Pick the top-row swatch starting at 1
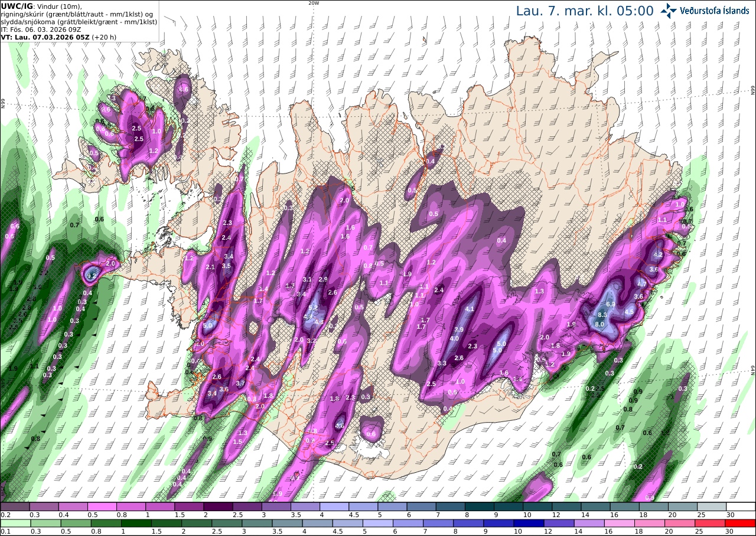Viewport: 756px width, 536px height. pyautogui.click(x=160, y=506)
